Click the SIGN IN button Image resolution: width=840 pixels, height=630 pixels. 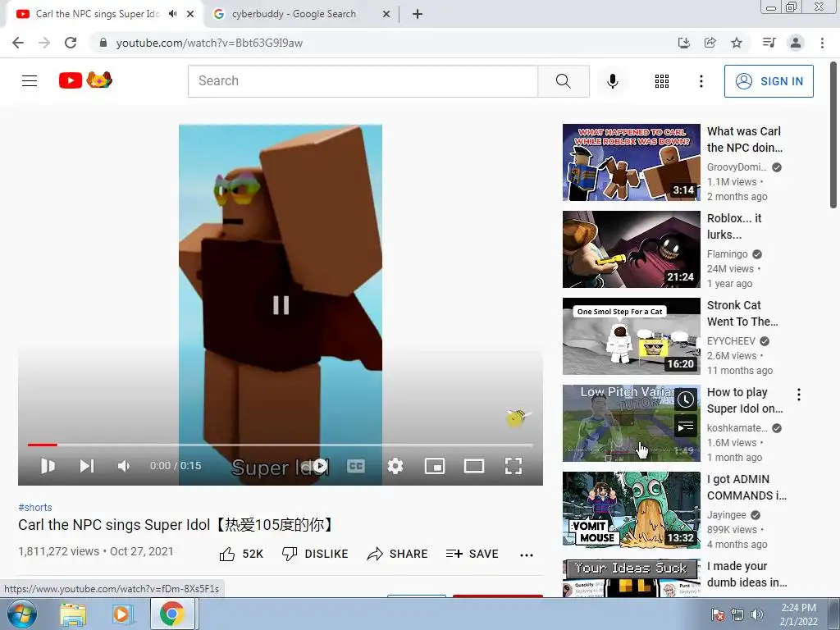(769, 81)
